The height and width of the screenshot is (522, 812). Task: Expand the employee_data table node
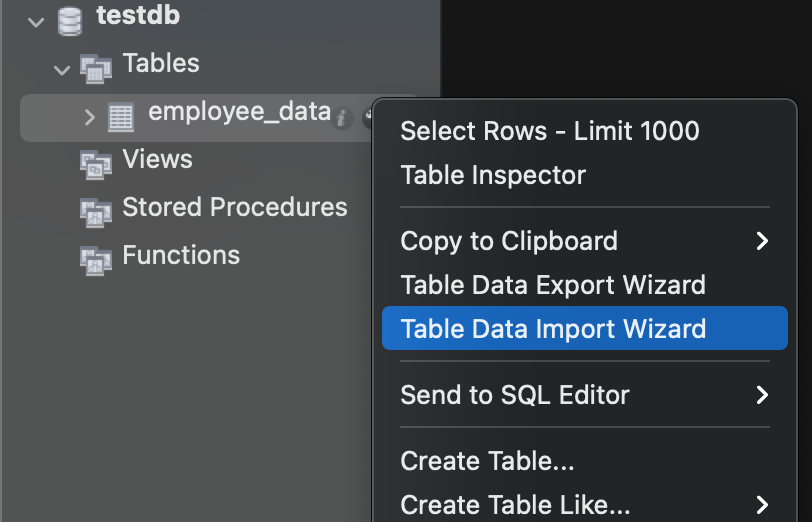coord(90,117)
